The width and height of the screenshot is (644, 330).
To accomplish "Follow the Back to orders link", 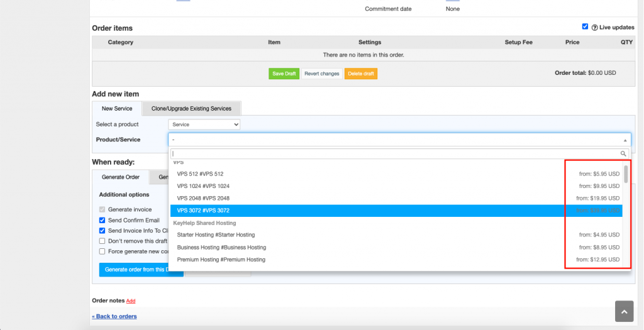I will (x=114, y=316).
